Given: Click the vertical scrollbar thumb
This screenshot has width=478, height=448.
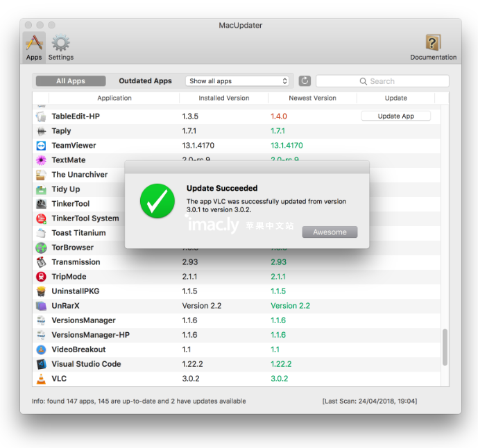Looking at the screenshot, I should [445, 347].
